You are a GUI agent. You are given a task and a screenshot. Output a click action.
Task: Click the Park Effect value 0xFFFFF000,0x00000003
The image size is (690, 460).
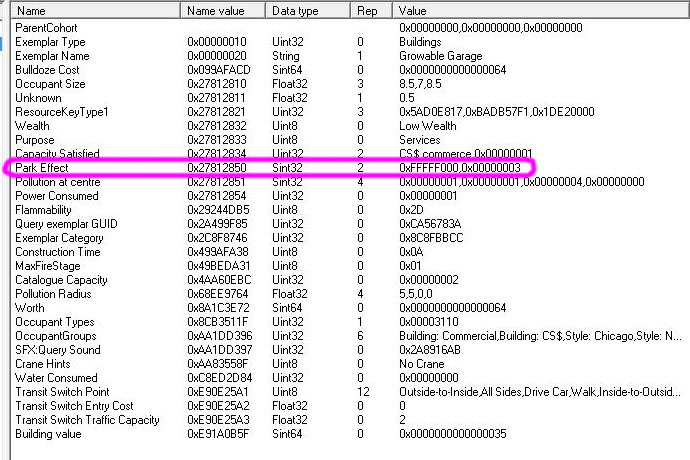459,168
